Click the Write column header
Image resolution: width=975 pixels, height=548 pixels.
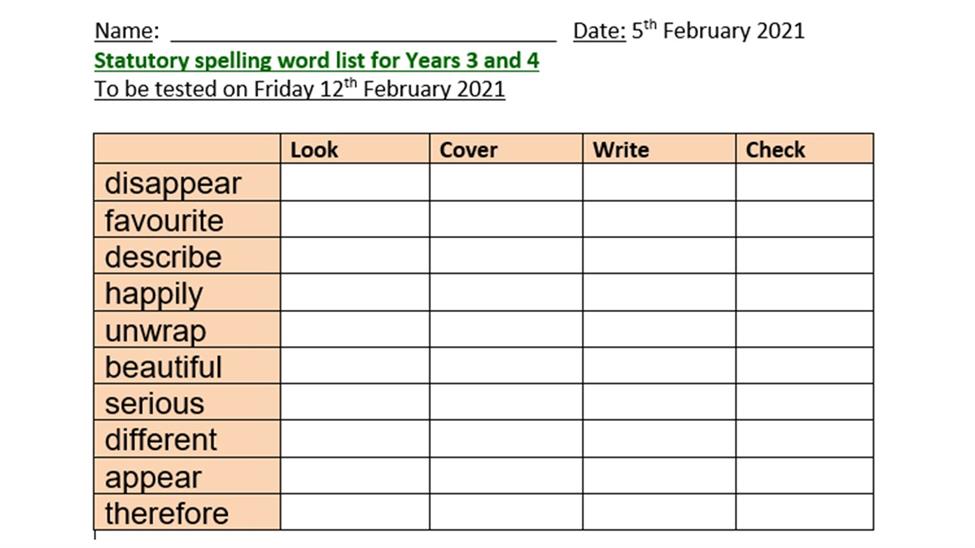[659, 149]
